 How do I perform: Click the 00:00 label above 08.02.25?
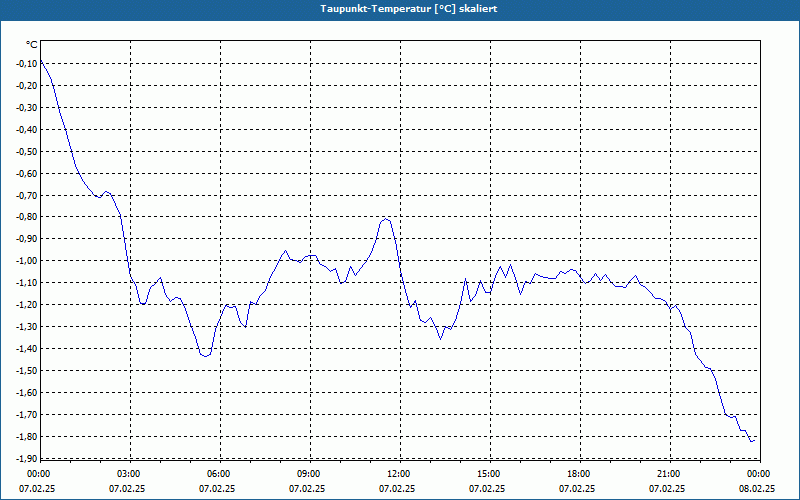(758, 474)
